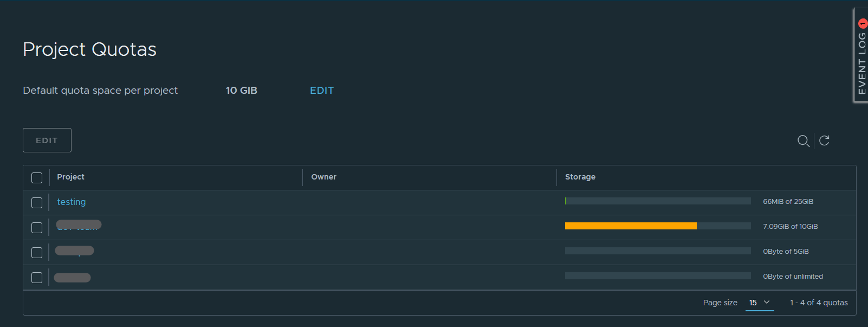Open the Event Log side panel
This screenshot has width=868, height=327.
pos(861,62)
